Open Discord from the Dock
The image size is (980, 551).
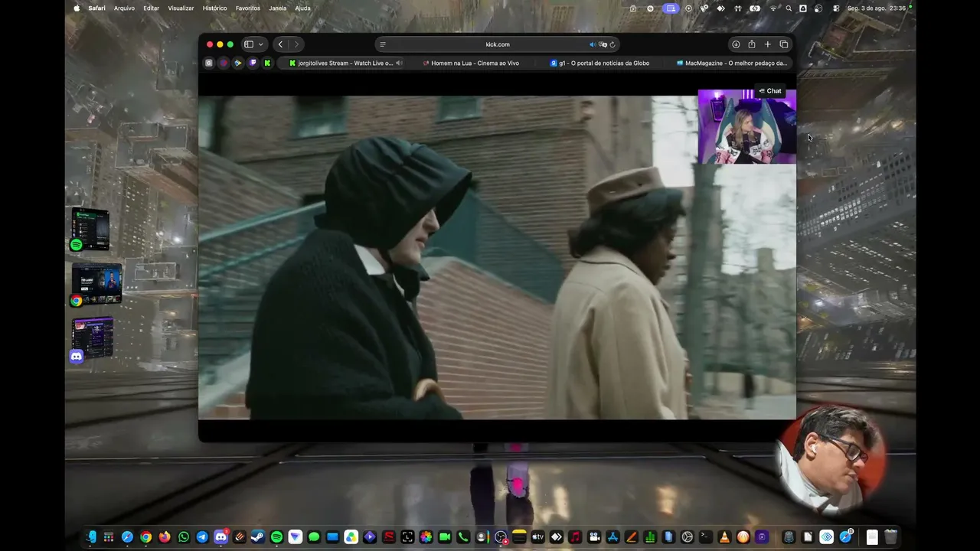pyautogui.click(x=220, y=537)
